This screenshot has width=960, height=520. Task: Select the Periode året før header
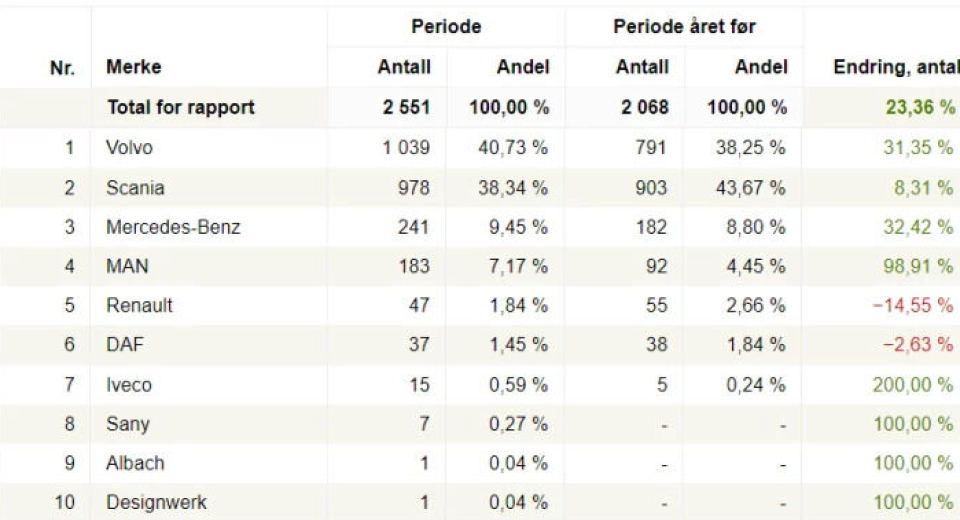[x=683, y=27]
